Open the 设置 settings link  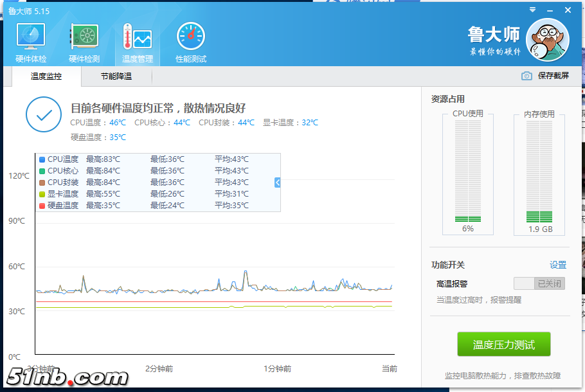coord(557,265)
